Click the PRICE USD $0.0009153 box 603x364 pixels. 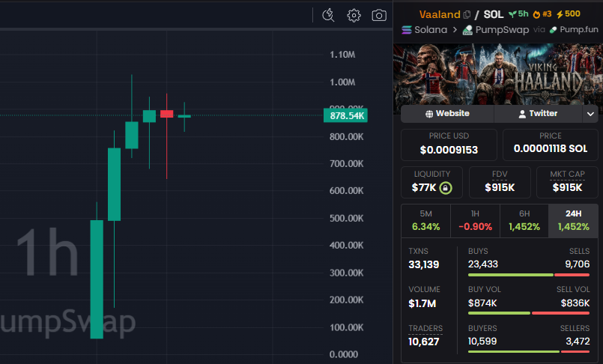coord(449,145)
